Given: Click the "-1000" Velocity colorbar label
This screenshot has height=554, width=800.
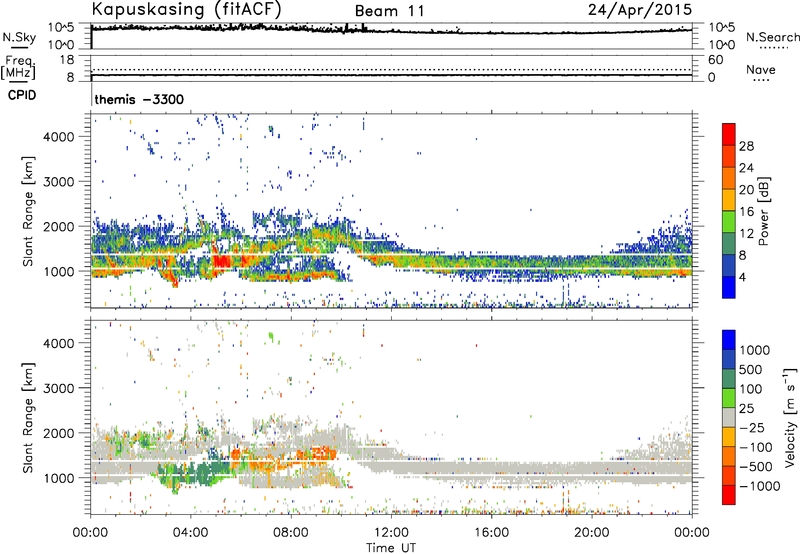Looking at the screenshot, I should click(x=759, y=486).
